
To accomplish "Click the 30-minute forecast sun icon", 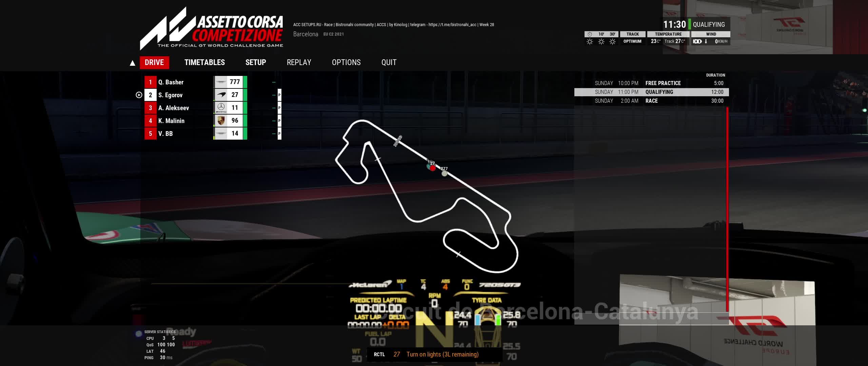I will tap(612, 42).
